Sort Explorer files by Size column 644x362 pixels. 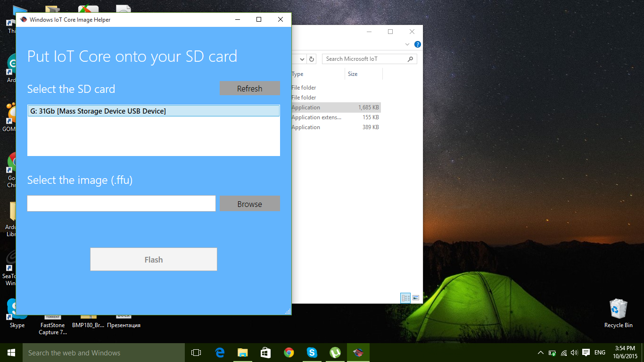pos(363,74)
